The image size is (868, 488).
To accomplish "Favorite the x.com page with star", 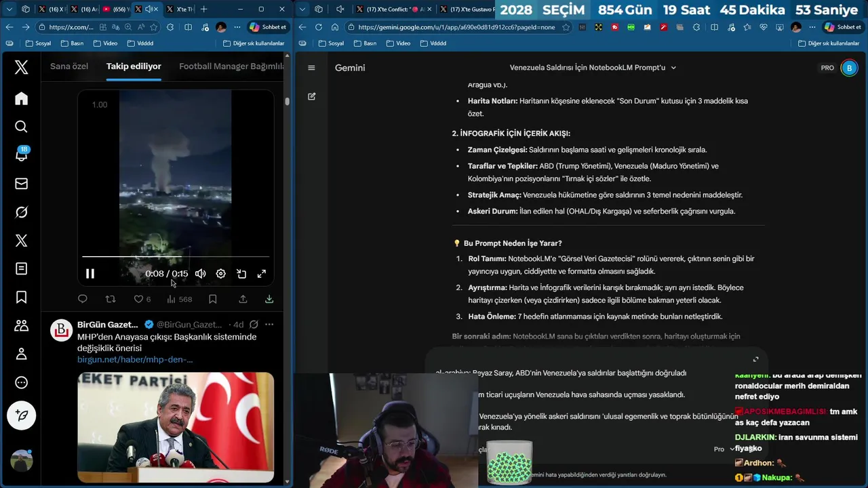I will click(x=154, y=27).
